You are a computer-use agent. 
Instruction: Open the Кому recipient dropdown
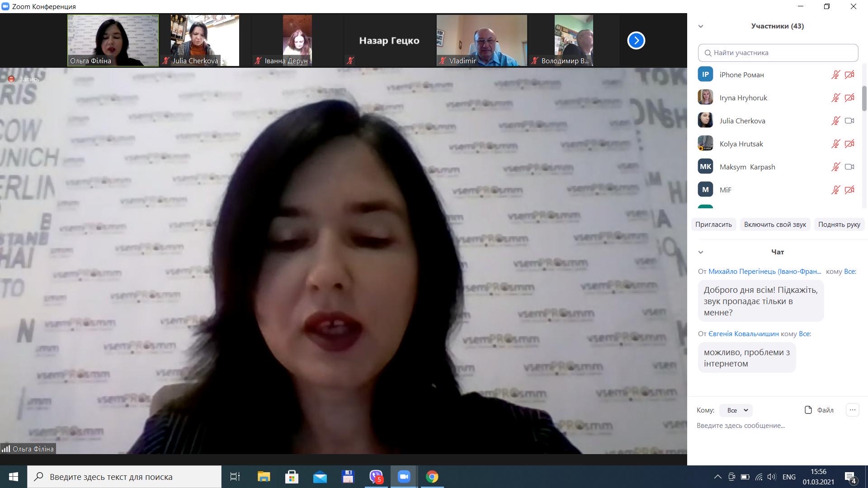tap(736, 410)
